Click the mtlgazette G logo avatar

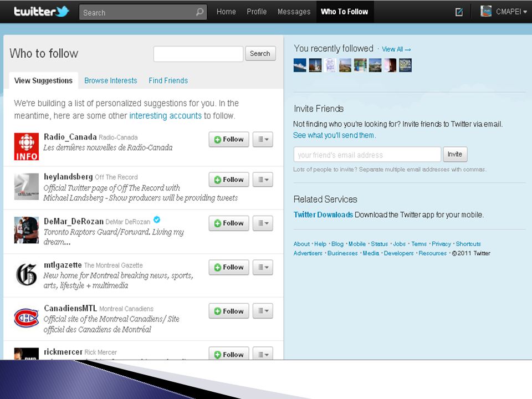[27, 274]
